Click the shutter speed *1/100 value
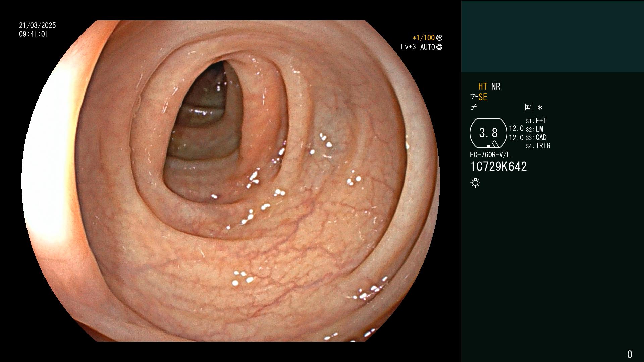 click(423, 38)
